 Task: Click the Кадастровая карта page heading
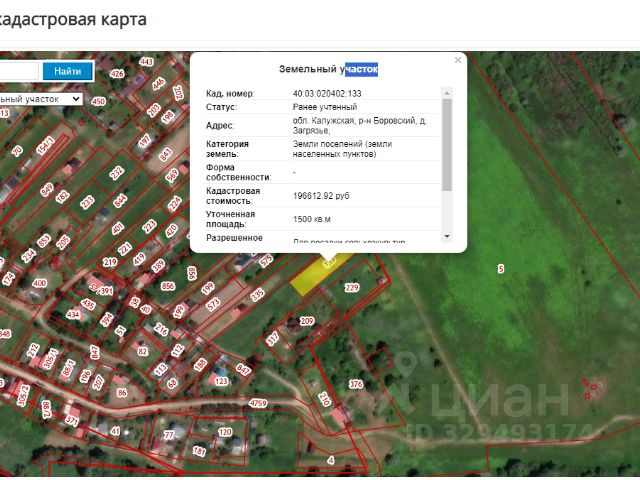[73, 19]
